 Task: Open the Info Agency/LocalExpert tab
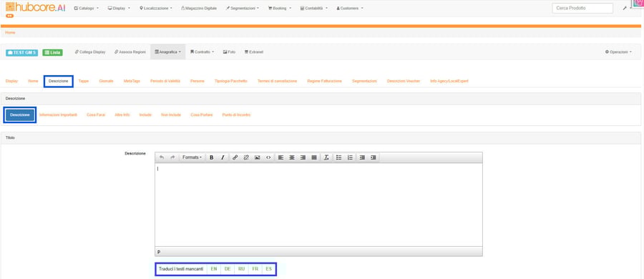pos(449,82)
